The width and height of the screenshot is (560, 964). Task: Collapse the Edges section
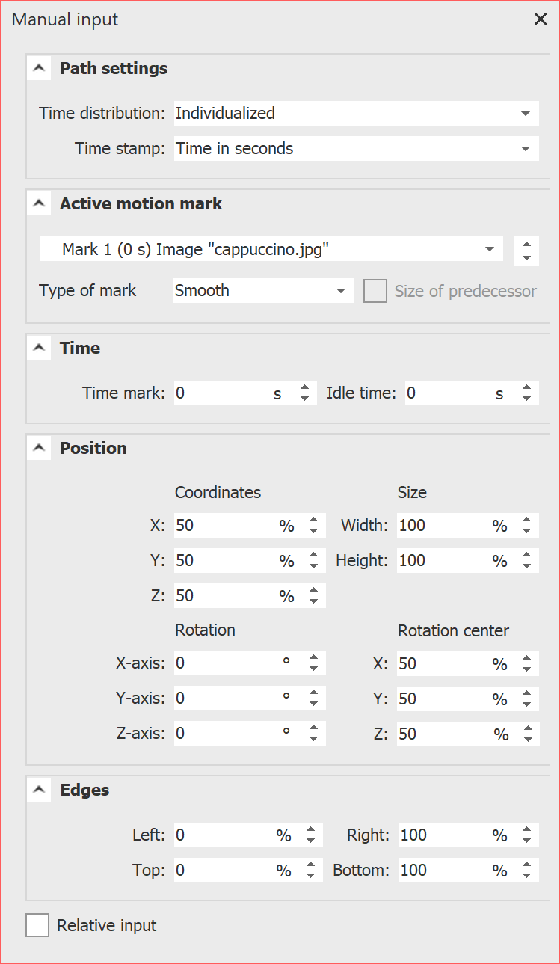coord(39,790)
